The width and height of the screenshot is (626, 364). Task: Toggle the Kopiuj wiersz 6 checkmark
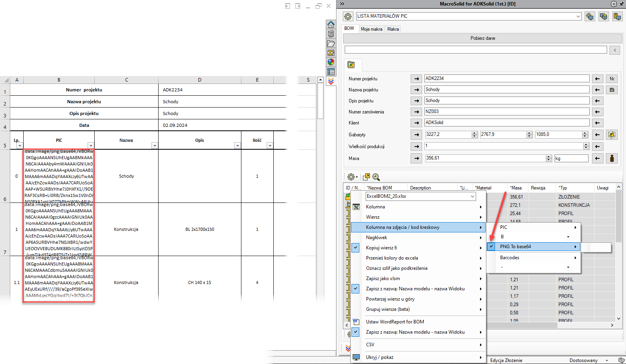coord(356,248)
